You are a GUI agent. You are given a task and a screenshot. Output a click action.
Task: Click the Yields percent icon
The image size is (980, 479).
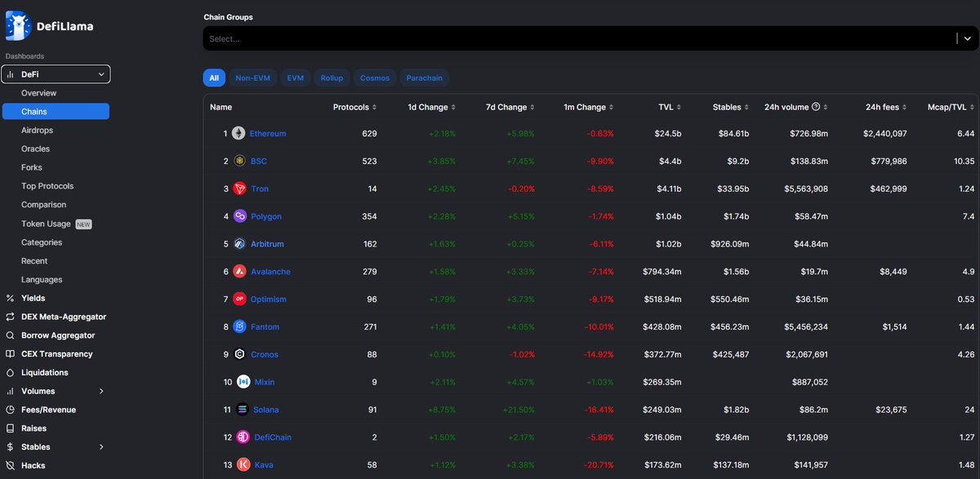click(x=10, y=298)
